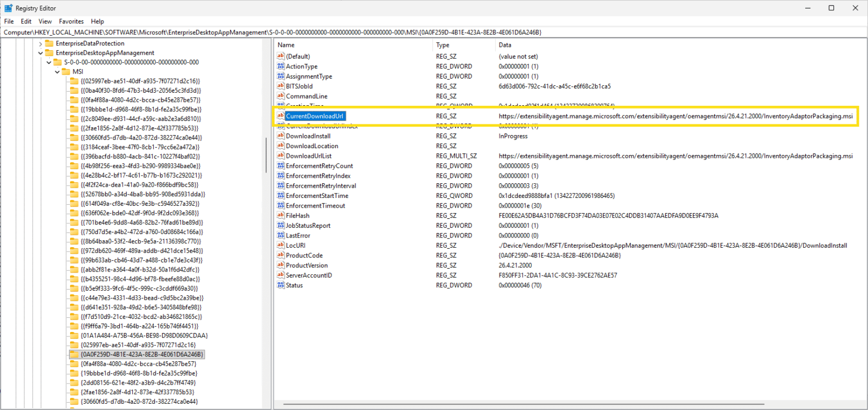Open the Edit menu

point(26,21)
